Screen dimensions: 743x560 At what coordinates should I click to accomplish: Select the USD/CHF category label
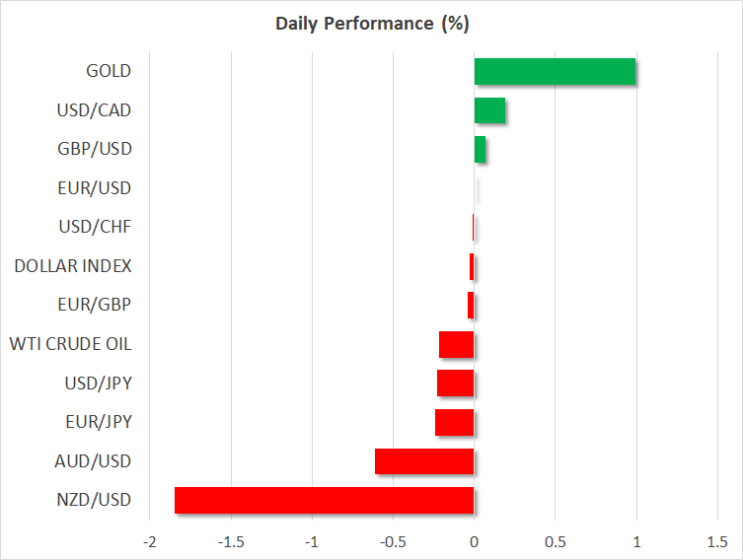click(95, 228)
